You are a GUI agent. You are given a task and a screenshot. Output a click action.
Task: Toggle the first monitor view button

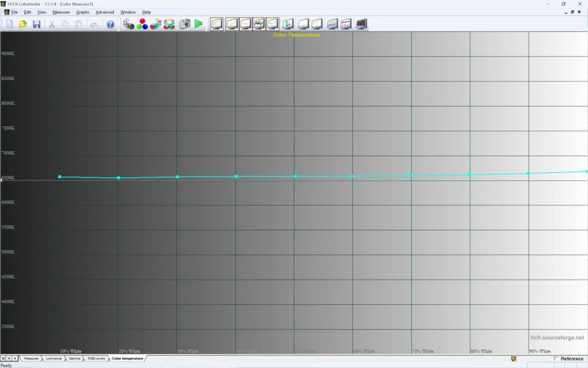pyautogui.click(x=217, y=24)
